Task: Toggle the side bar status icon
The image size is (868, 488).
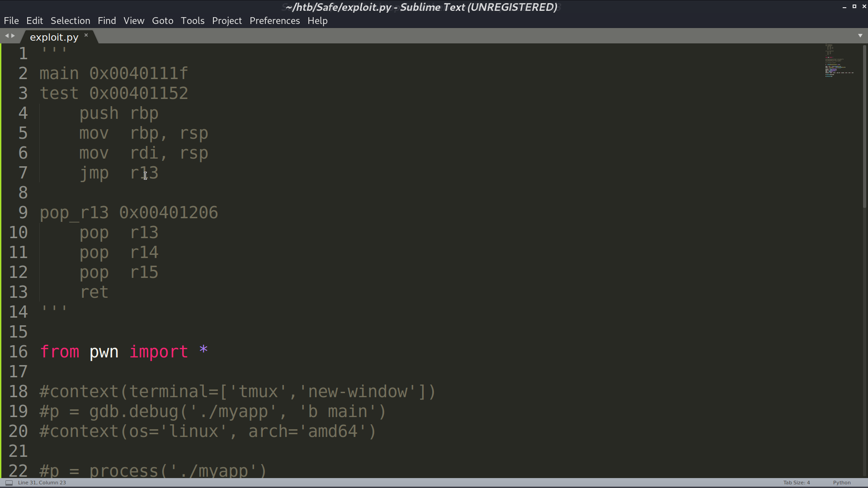Action: (9, 483)
